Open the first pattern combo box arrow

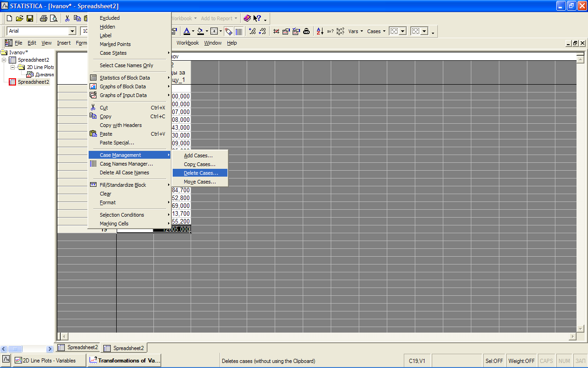pos(403,31)
